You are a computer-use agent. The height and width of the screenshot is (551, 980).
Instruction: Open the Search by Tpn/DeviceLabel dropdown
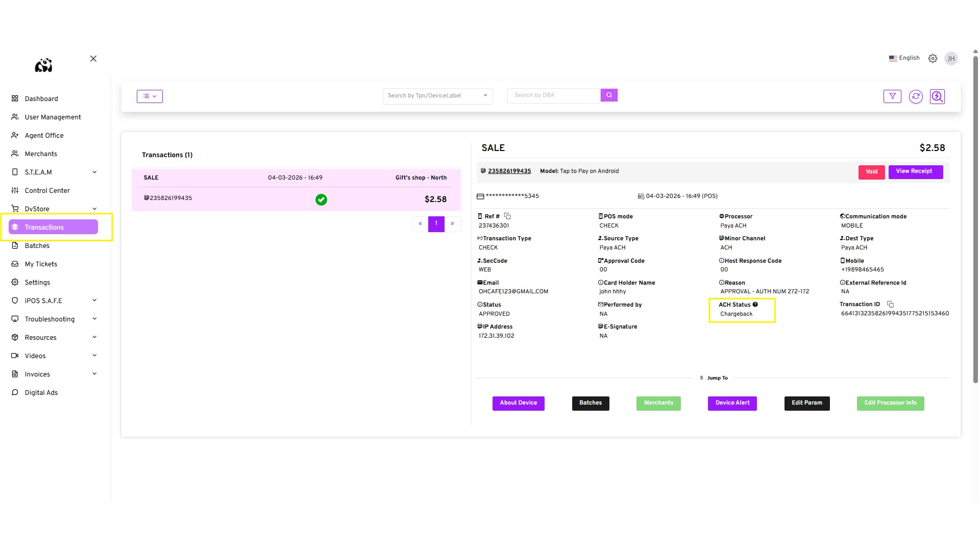pyautogui.click(x=437, y=96)
